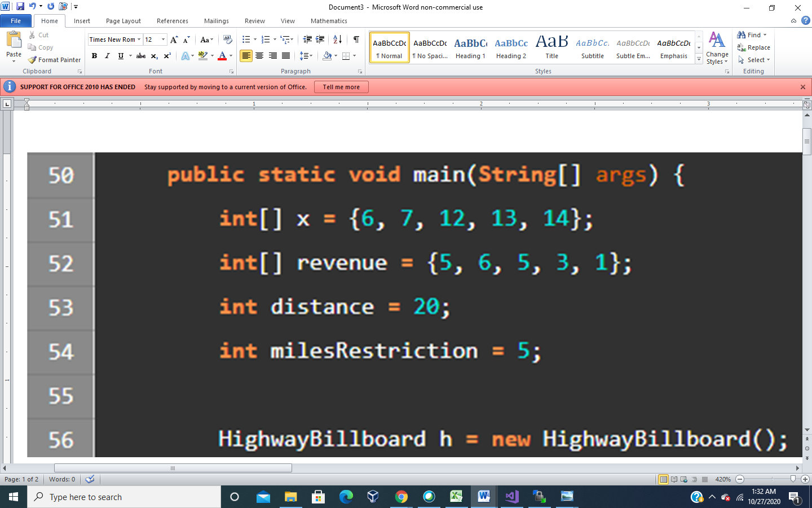This screenshot has width=812, height=508.
Task: Grow font size with the large A icon
Action: pyautogui.click(x=174, y=40)
